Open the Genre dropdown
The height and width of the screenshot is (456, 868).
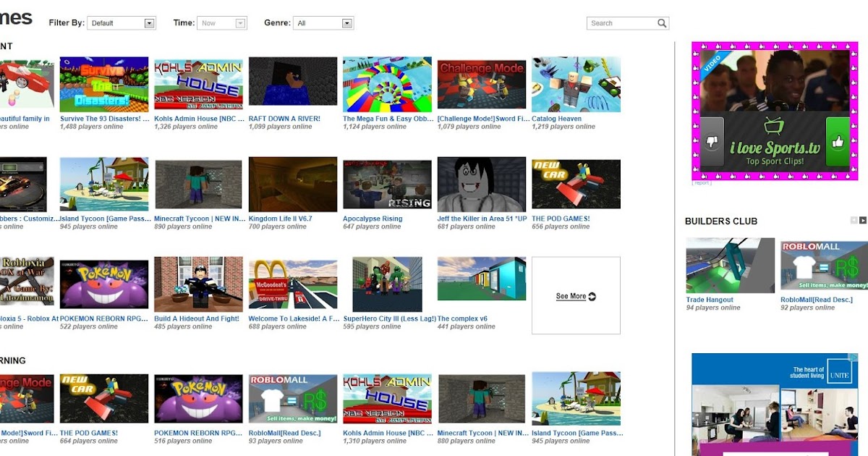(323, 23)
